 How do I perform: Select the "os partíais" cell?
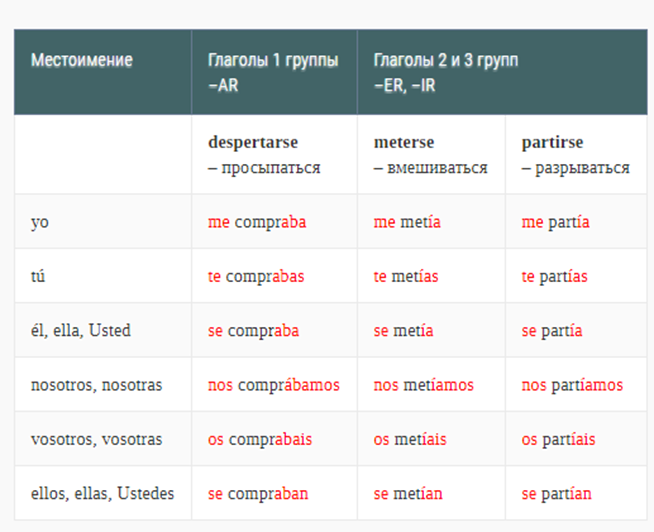click(576, 439)
